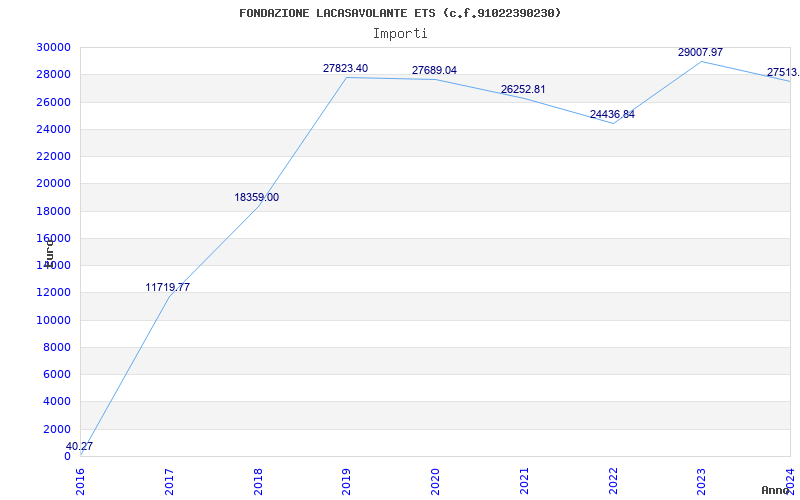Click the 6000 y-axis tick label
The width and height of the screenshot is (800, 500).
(56, 374)
